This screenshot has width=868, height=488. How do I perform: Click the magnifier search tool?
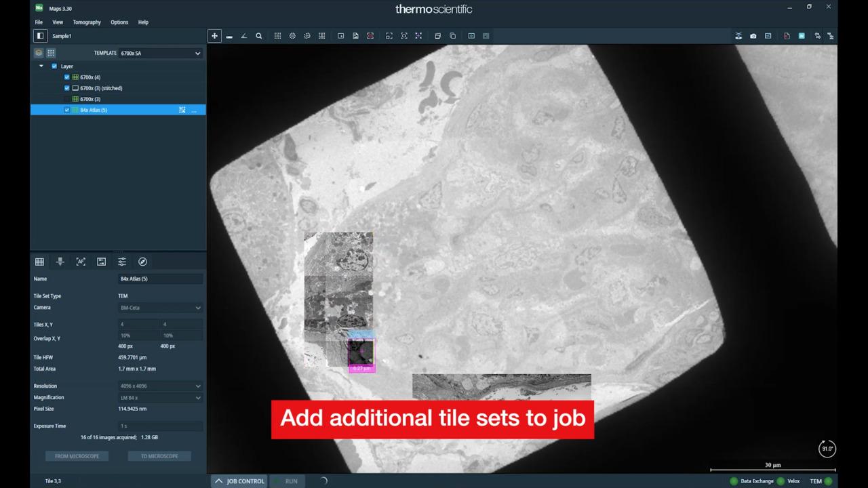click(x=258, y=36)
